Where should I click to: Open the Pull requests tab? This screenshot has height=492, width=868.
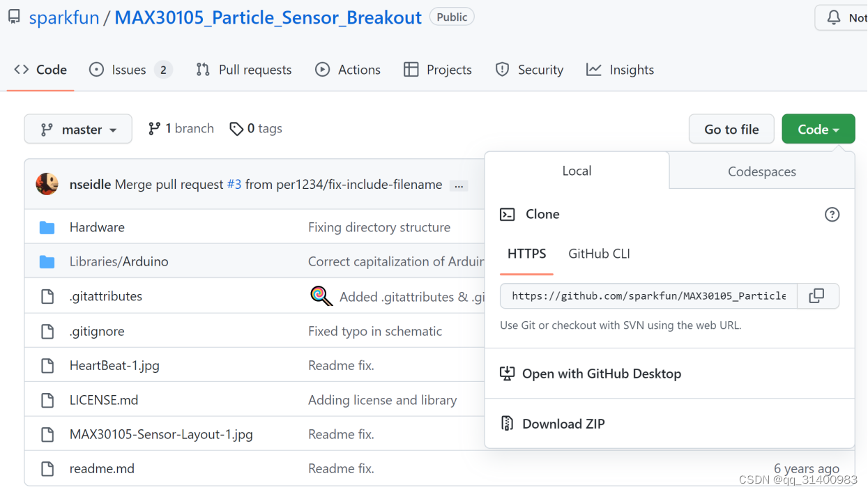point(244,70)
